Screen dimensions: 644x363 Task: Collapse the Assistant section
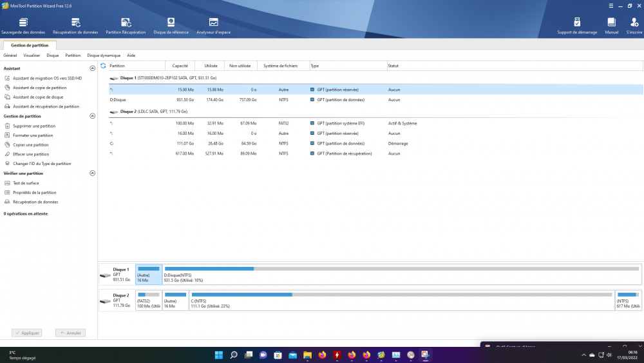click(92, 68)
